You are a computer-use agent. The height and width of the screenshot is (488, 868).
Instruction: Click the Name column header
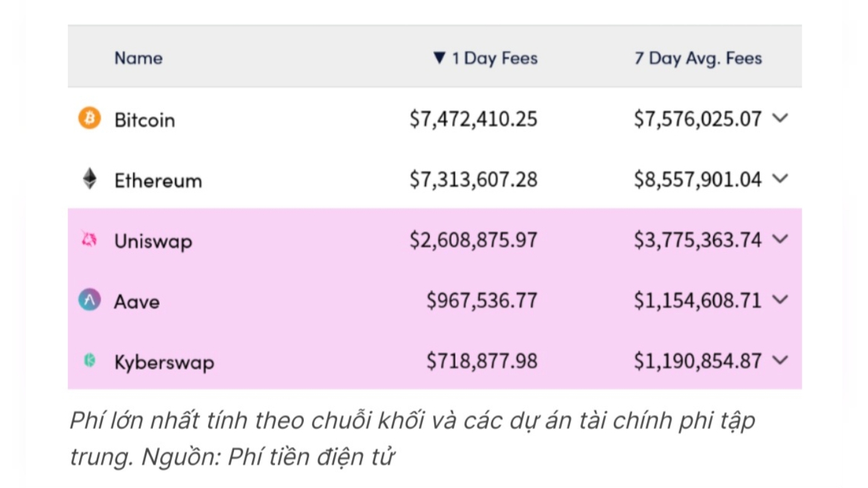[138, 58]
